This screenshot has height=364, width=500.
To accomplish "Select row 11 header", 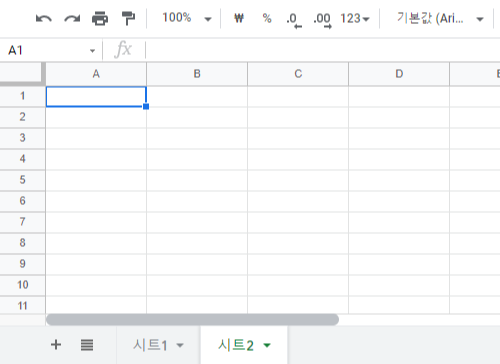I will pyautogui.click(x=22, y=305).
